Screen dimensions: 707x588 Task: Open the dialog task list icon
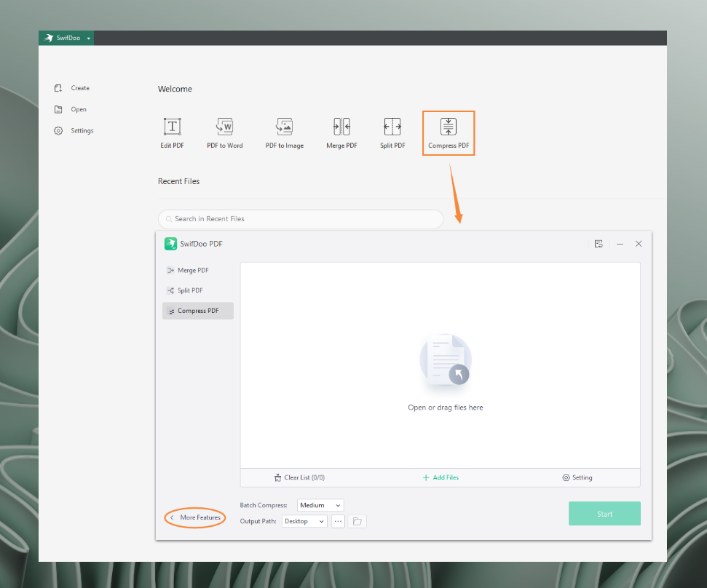(599, 244)
